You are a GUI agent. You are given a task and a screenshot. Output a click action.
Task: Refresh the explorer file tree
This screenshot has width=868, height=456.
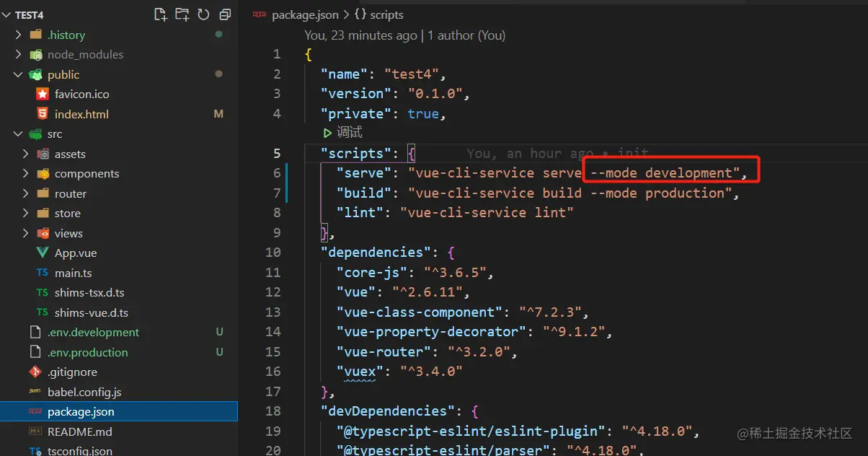point(203,14)
